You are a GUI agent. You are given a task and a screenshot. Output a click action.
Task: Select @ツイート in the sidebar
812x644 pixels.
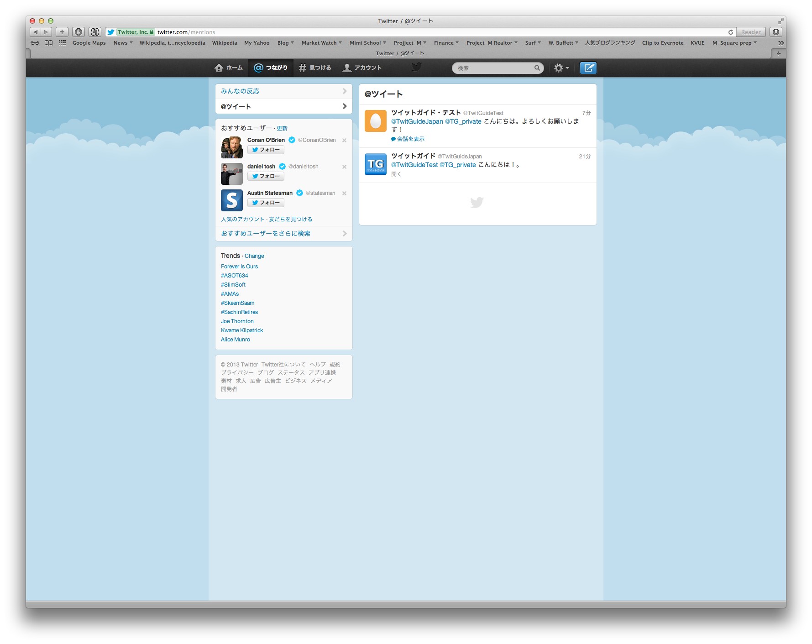click(284, 106)
